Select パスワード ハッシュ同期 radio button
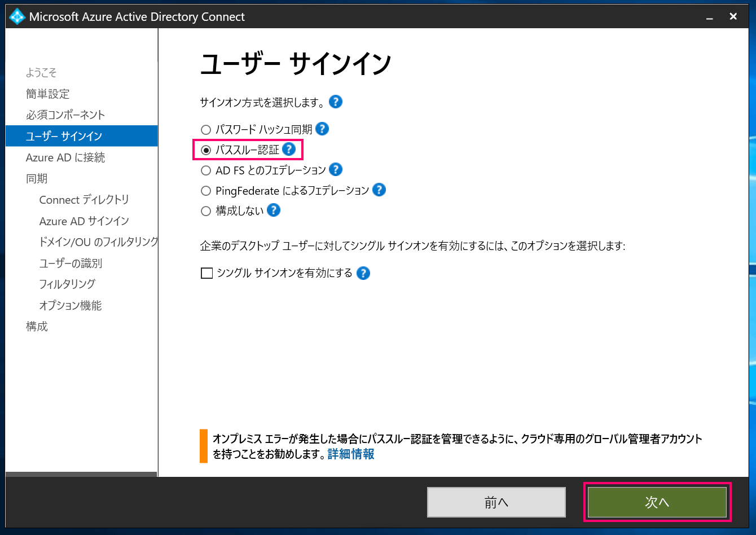This screenshot has height=535, width=756. (206, 130)
